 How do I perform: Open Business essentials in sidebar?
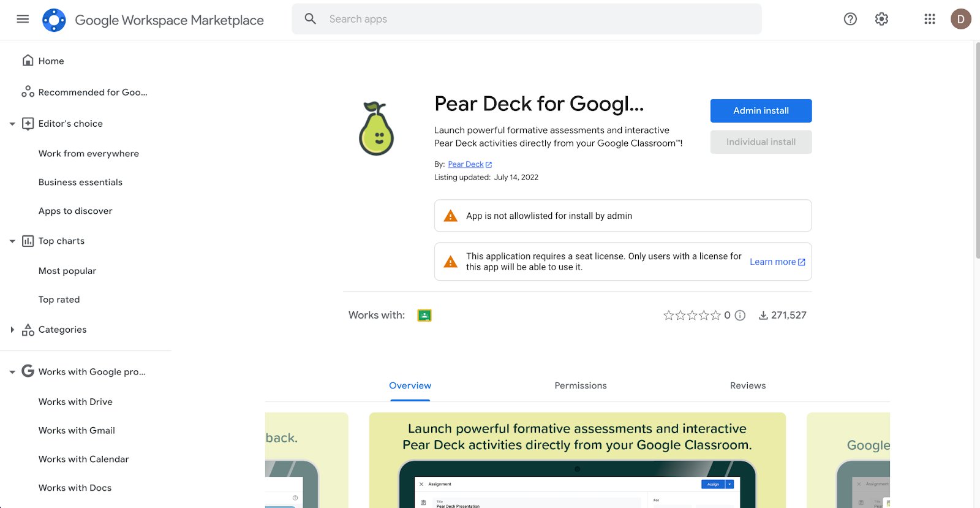point(80,182)
